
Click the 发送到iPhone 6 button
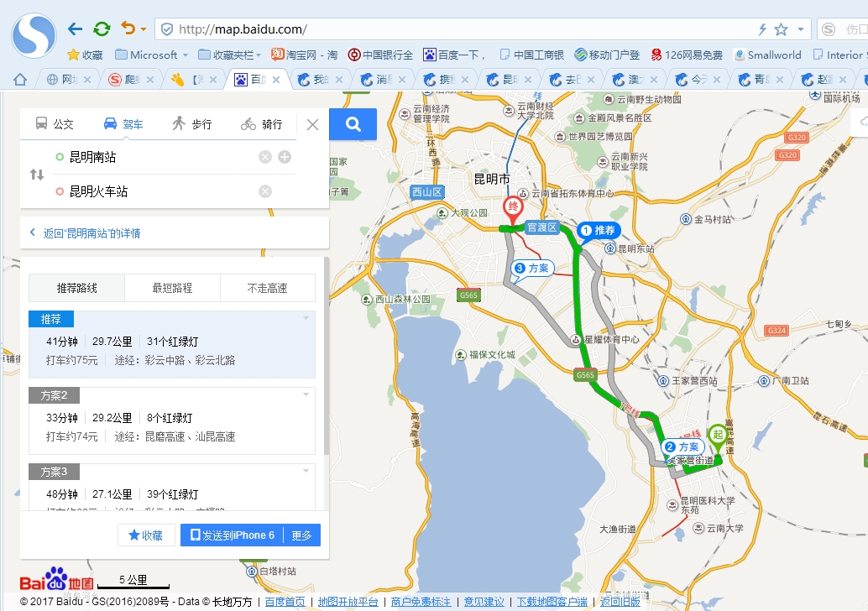pos(232,535)
